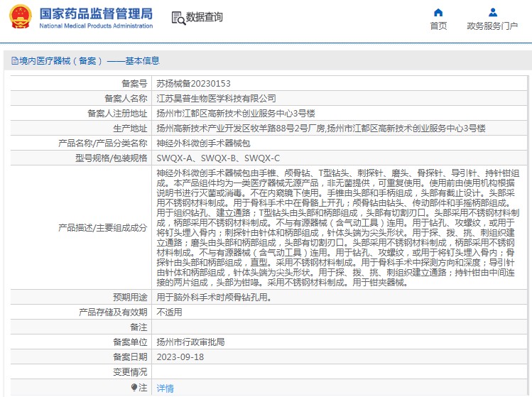Viewport: 532px width, 397px height.
Task: Go to 首页 text link
Action: (438, 26)
